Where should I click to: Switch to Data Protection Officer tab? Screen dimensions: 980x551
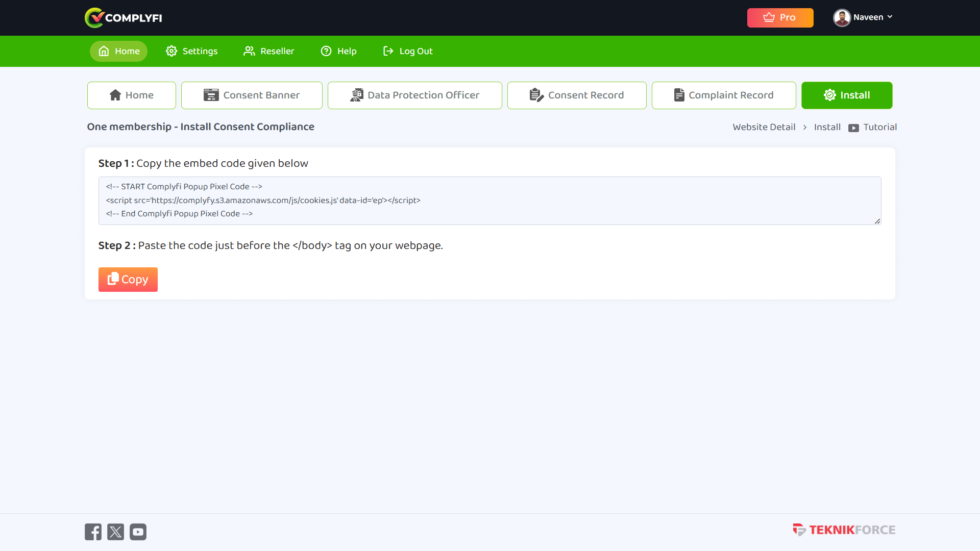414,95
